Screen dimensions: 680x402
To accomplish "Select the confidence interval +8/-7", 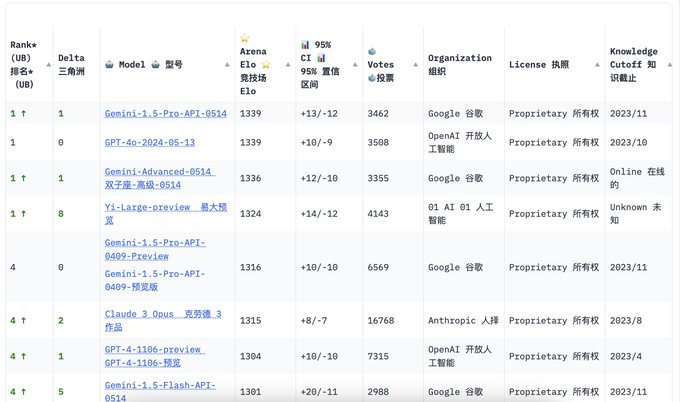I will click(314, 320).
